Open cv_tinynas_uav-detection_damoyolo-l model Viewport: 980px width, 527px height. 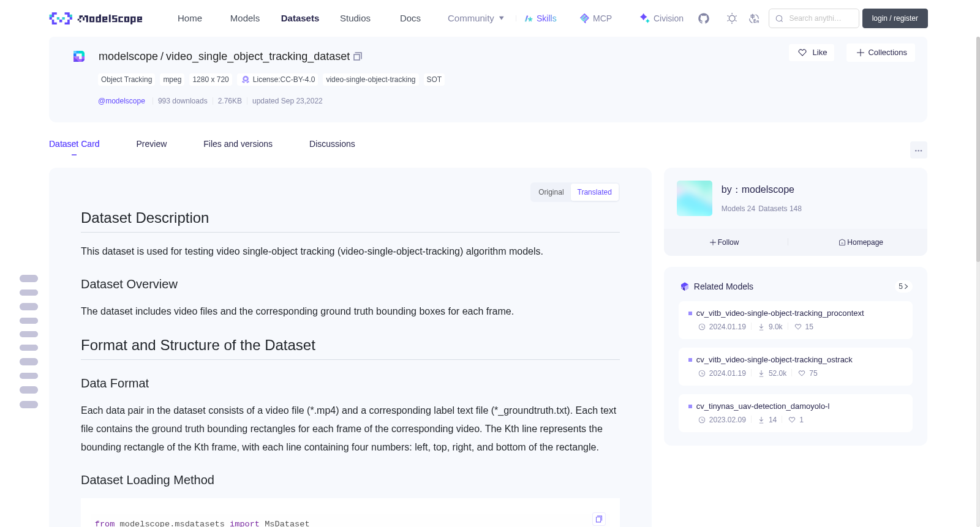[763, 406]
